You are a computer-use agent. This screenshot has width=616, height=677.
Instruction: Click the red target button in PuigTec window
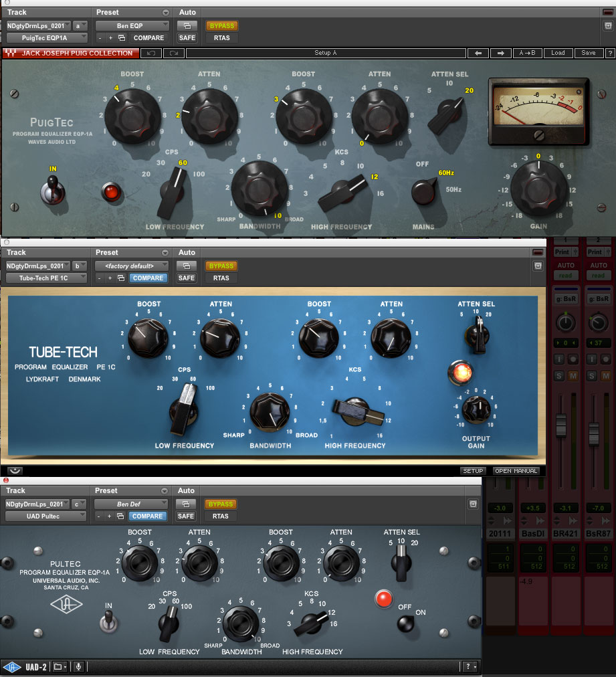[608, 12]
